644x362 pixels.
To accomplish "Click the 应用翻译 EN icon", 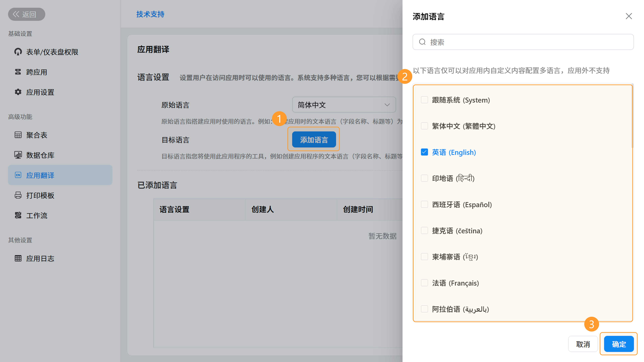I will pyautogui.click(x=18, y=175).
